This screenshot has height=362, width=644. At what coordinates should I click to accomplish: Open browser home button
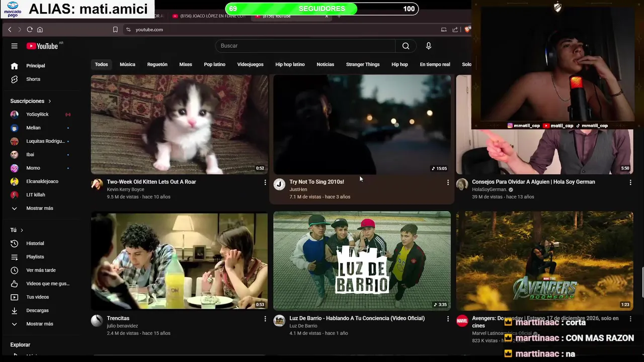(40, 30)
